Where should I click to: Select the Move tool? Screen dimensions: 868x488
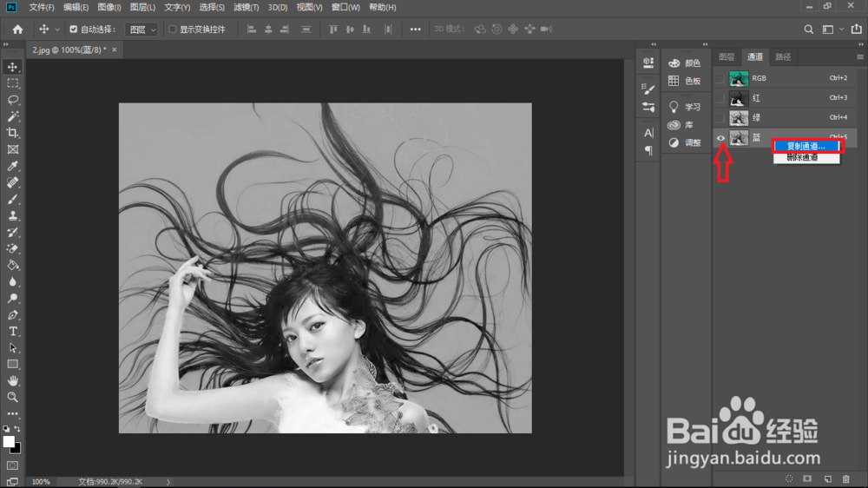tap(12, 67)
